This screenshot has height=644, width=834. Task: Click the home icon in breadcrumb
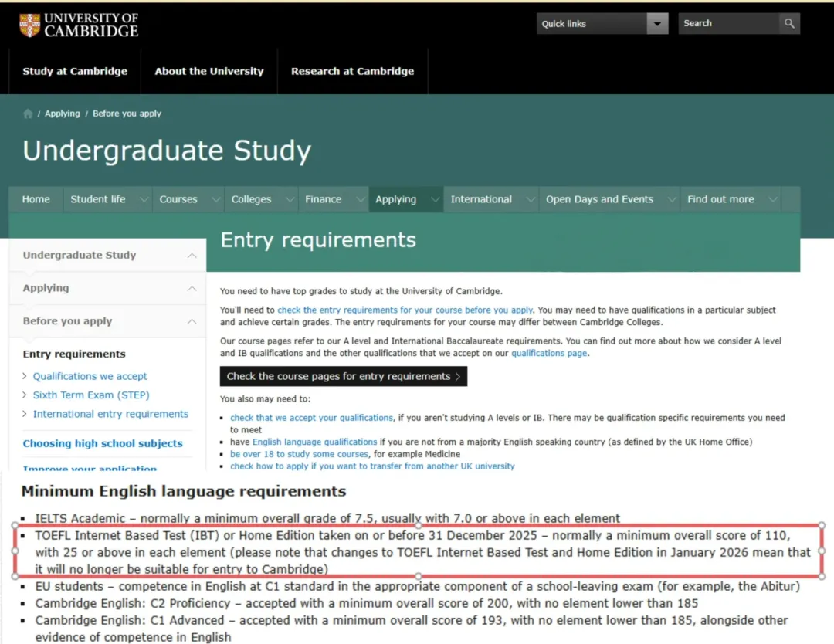[x=29, y=114]
